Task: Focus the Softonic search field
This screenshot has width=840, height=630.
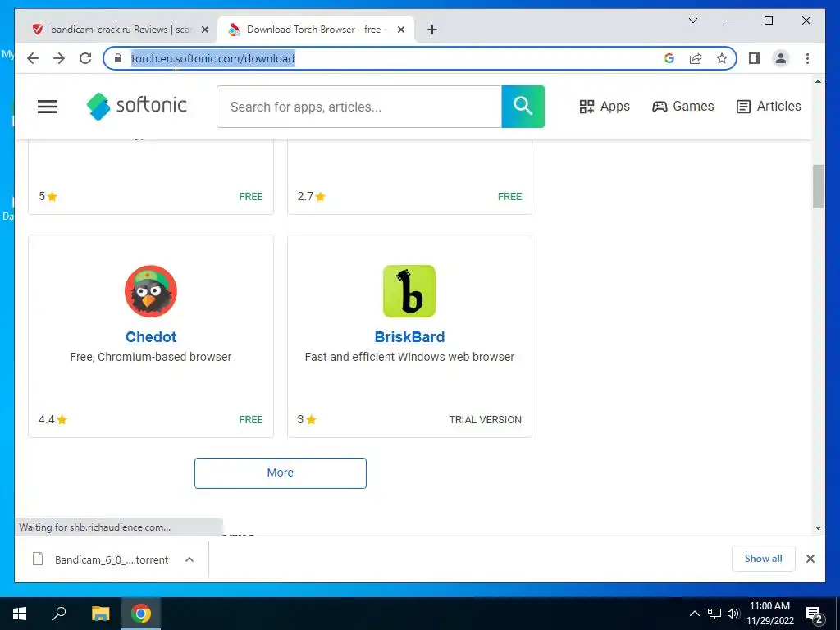Action: coord(359,107)
